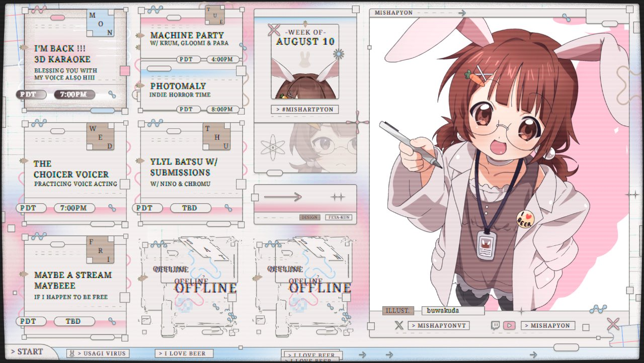The width and height of the screenshot is (644, 363).
Task: Click the pink X mark beside WEEK OF
Action: click(x=274, y=30)
